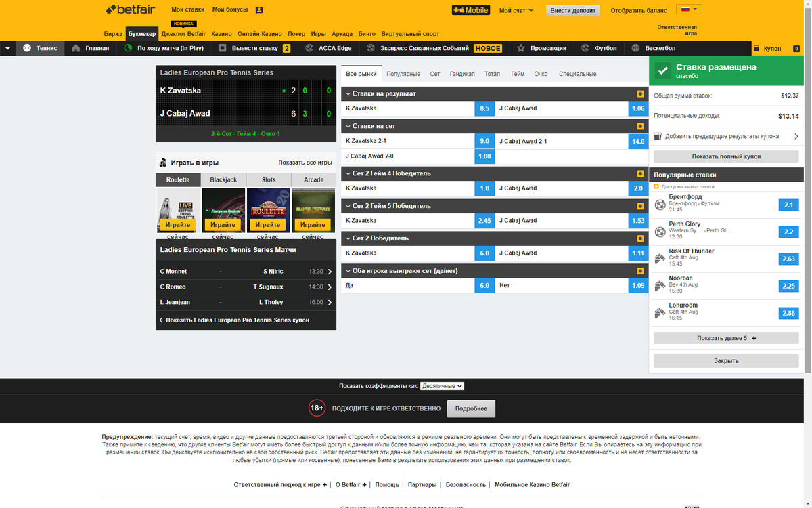Viewport: 812px width, 508px height.
Task: Click cash-out badge on Сет 2 Победитель
Action: (x=640, y=238)
